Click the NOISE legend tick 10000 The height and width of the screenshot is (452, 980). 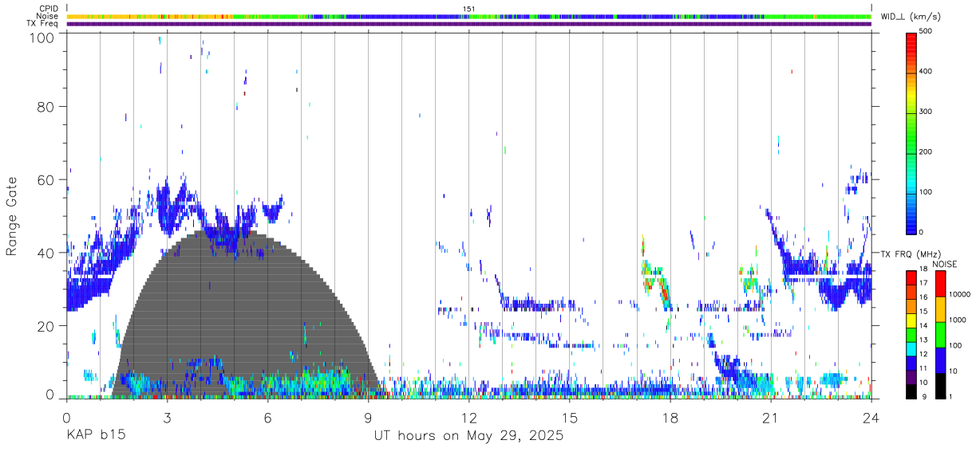[x=960, y=295]
